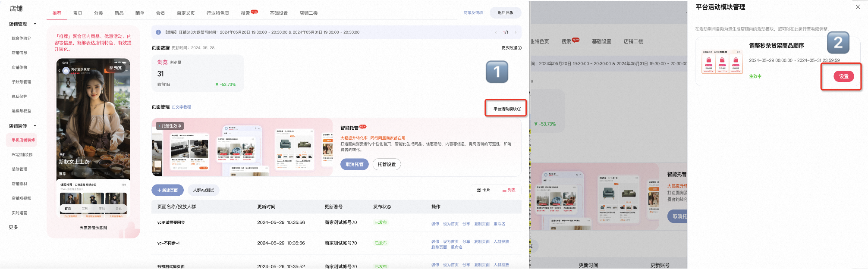The image size is (868, 269).
Task: Collapse the 店铺装修 sidebar section
Action: tap(35, 126)
